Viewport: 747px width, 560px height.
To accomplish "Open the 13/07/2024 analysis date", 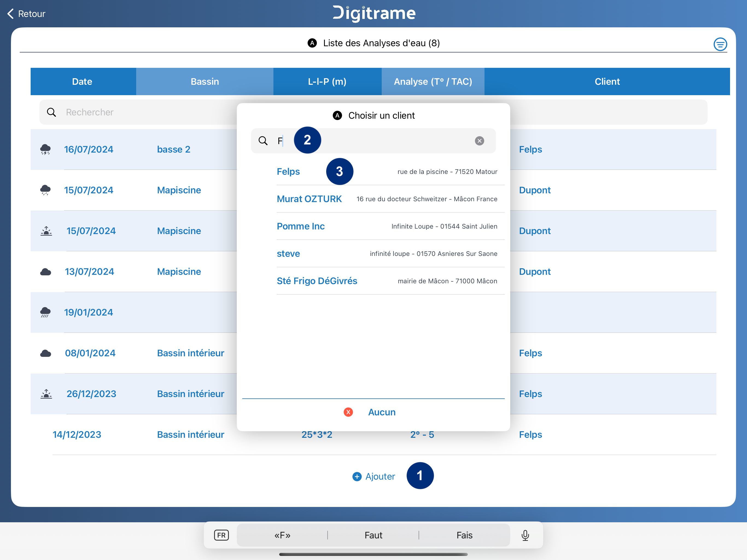I will 89,272.
